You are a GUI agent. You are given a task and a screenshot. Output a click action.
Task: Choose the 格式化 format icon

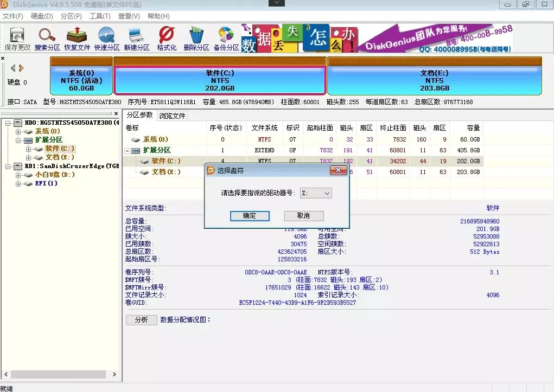(x=167, y=38)
